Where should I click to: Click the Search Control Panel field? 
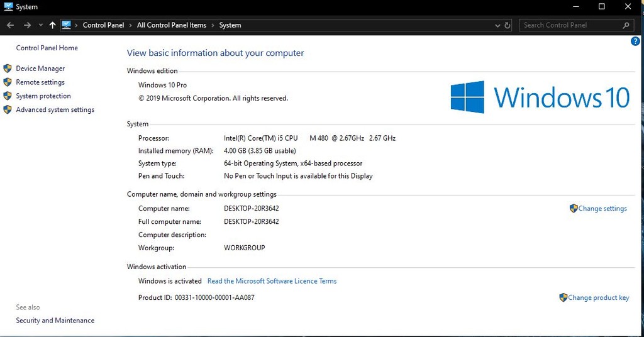pos(569,25)
